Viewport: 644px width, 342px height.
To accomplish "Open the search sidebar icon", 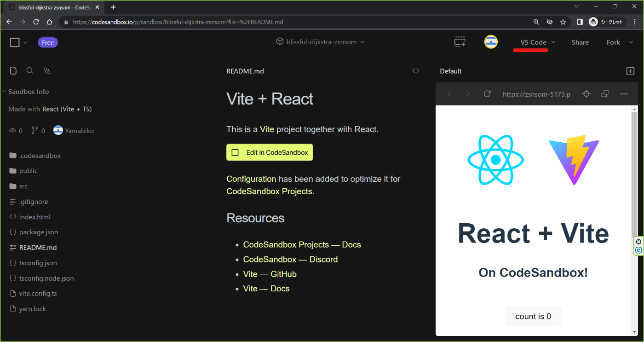I will click(x=30, y=70).
